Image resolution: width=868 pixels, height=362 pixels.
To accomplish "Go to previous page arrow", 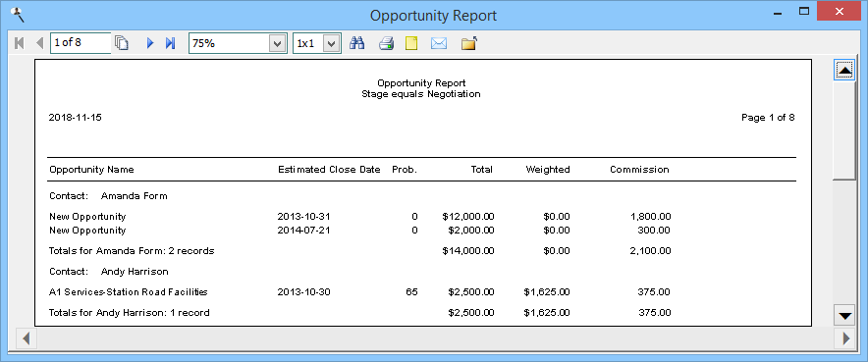I will (x=39, y=43).
